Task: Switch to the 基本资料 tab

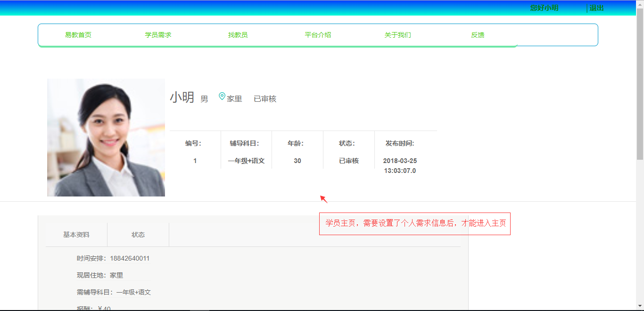Action: pyautogui.click(x=76, y=235)
